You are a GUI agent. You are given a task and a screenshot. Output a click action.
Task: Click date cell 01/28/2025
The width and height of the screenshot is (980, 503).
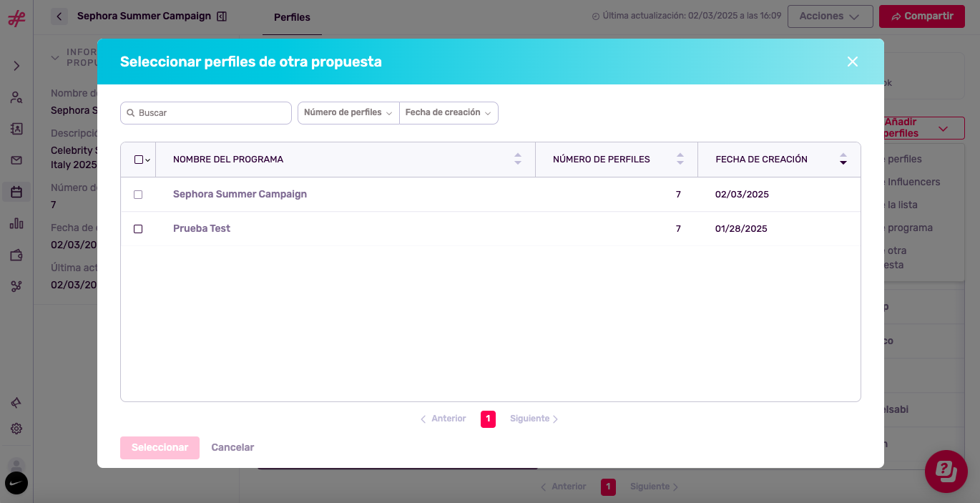coord(741,229)
